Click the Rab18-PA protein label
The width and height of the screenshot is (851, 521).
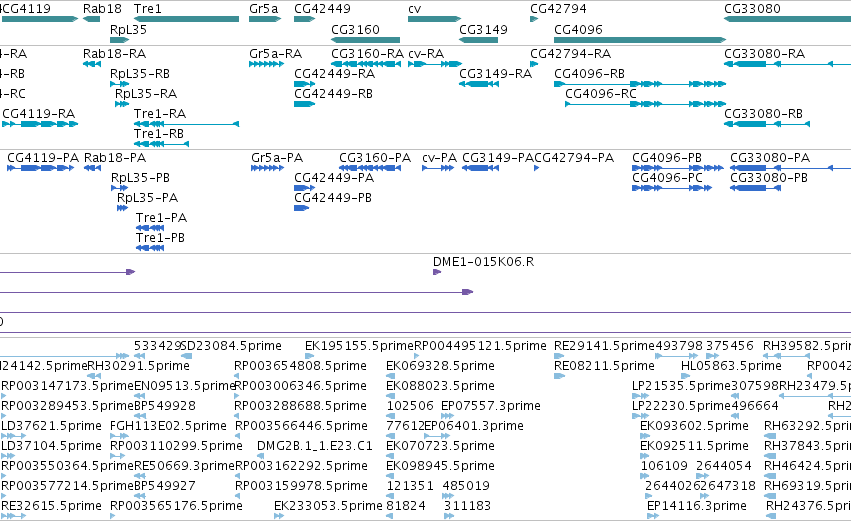pyautogui.click(x=115, y=158)
